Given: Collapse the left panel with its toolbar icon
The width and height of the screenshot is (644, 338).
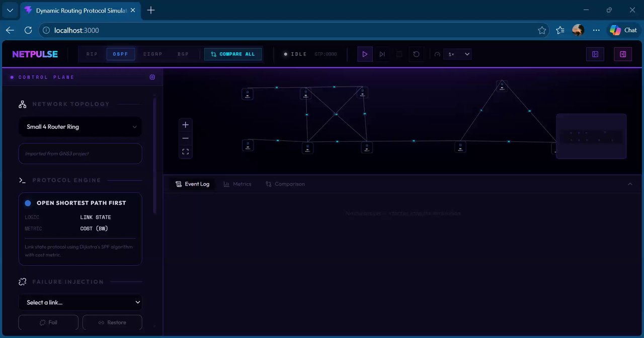Looking at the screenshot, I should (x=595, y=54).
